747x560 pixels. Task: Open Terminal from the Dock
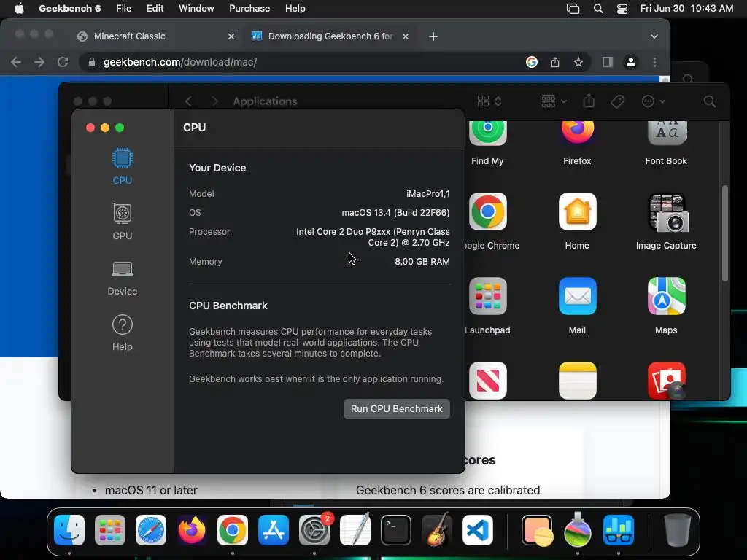396,530
